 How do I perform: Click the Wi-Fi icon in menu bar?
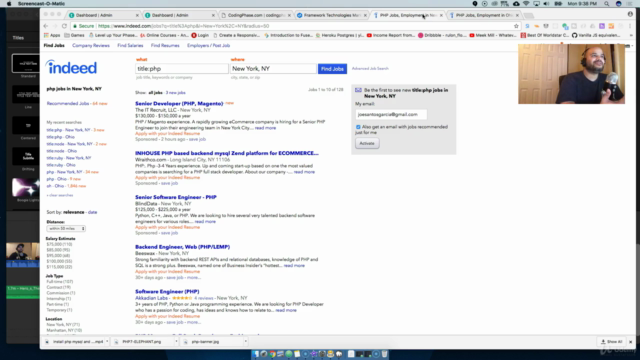tap(526, 4)
